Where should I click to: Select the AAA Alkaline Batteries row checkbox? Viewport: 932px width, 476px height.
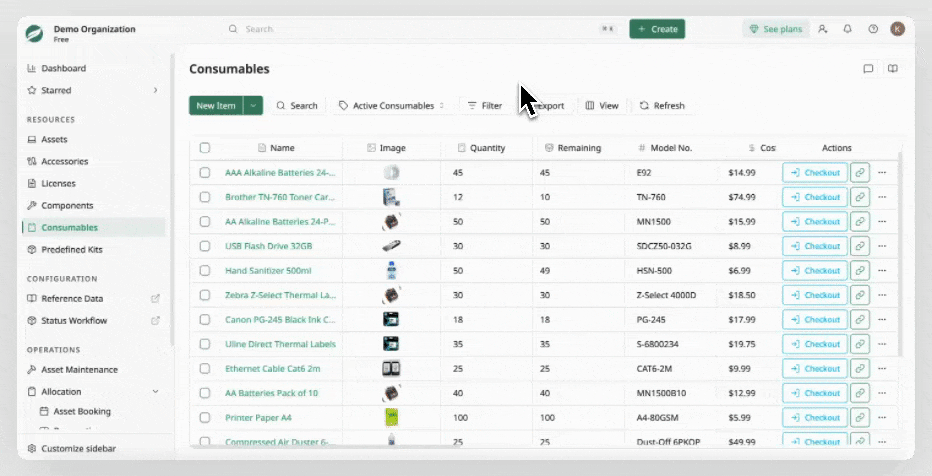pyautogui.click(x=205, y=172)
